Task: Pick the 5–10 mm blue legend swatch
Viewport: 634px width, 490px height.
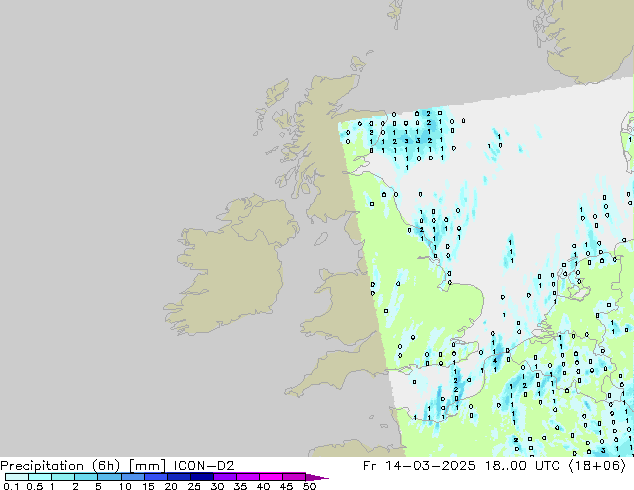Action: point(109,477)
